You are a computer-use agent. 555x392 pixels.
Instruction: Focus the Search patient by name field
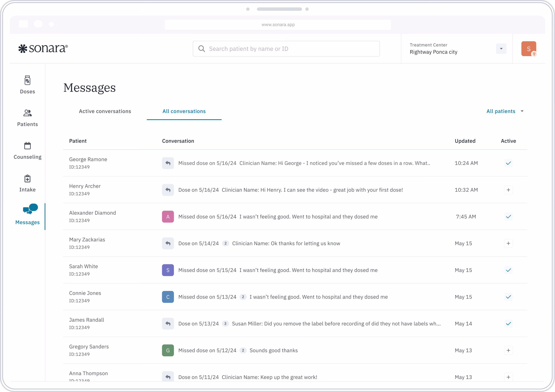click(x=286, y=49)
